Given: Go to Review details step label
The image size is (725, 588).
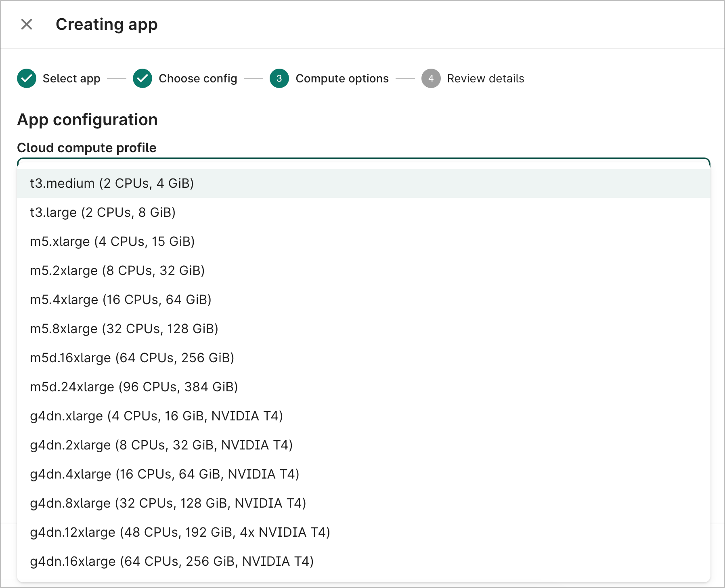Looking at the screenshot, I should pos(485,78).
